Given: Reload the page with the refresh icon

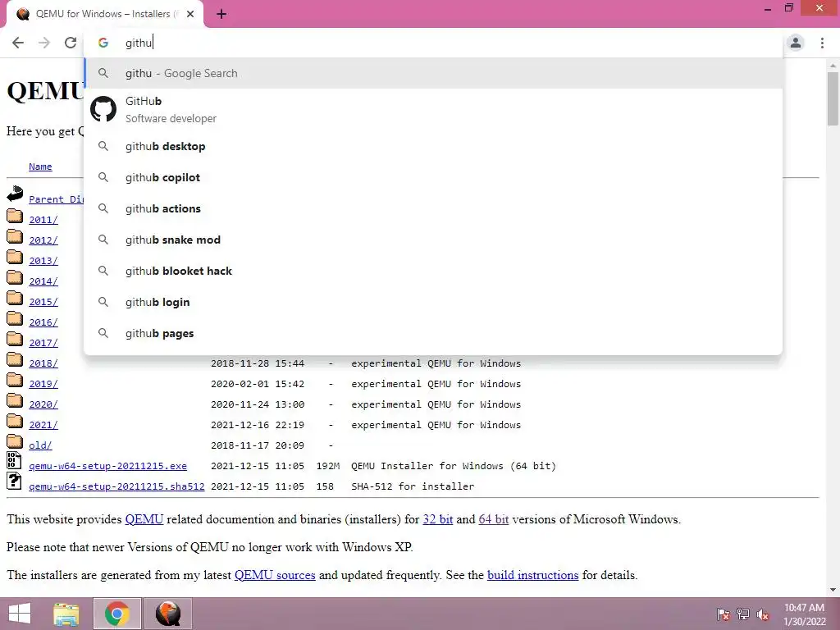Looking at the screenshot, I should pyautogui.click(x=71, y=43).
